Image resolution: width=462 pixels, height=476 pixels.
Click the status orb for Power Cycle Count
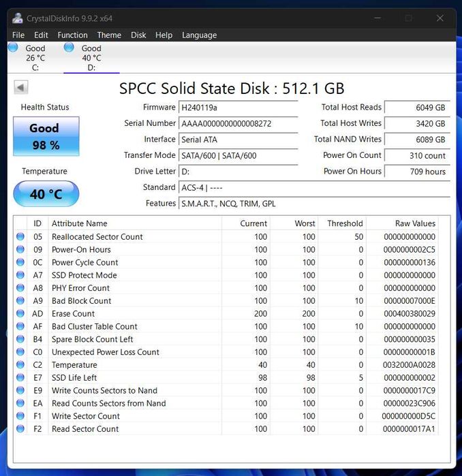(x=20, y=262)
